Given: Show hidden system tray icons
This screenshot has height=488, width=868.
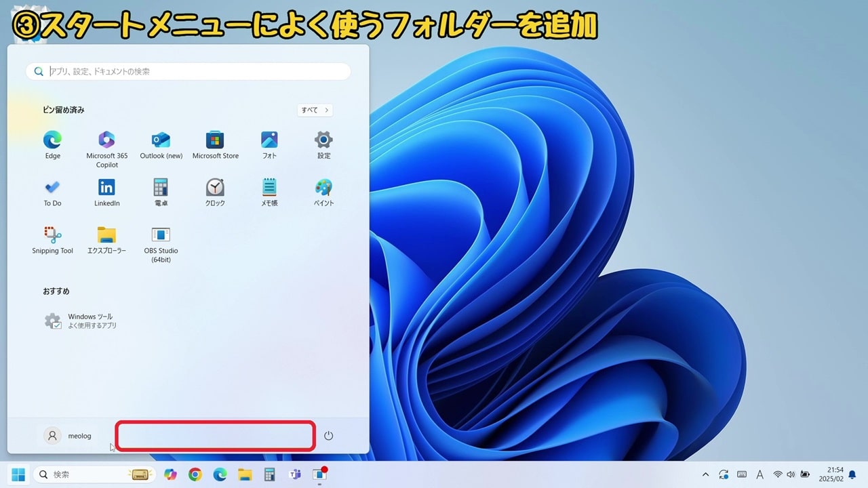Looking at the screenshot, I should 705,474.
